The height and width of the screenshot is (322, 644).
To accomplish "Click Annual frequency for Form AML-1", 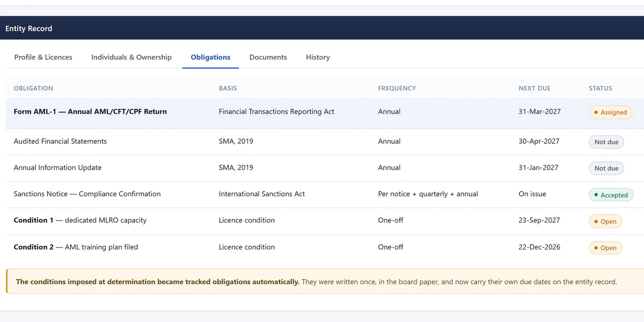I will point(389,112).
